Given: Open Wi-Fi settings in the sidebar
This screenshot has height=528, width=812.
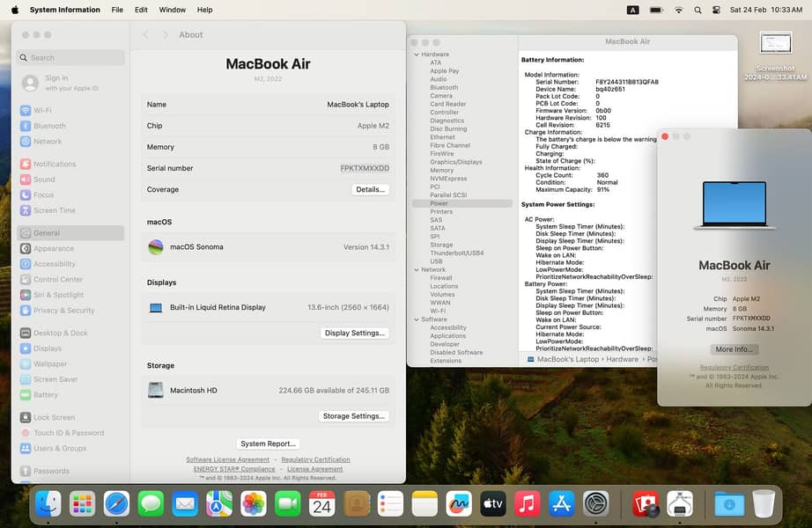Looking at the screenshot, I should click(x=42, y=110).
